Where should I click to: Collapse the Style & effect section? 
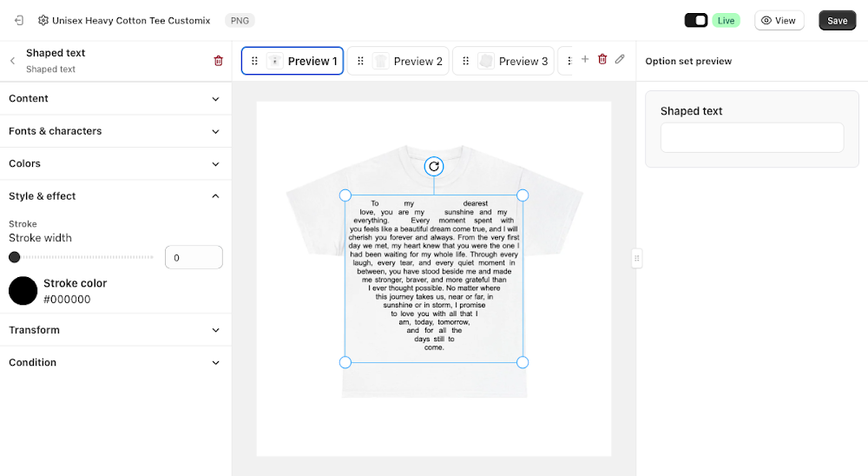click(115, 196)
